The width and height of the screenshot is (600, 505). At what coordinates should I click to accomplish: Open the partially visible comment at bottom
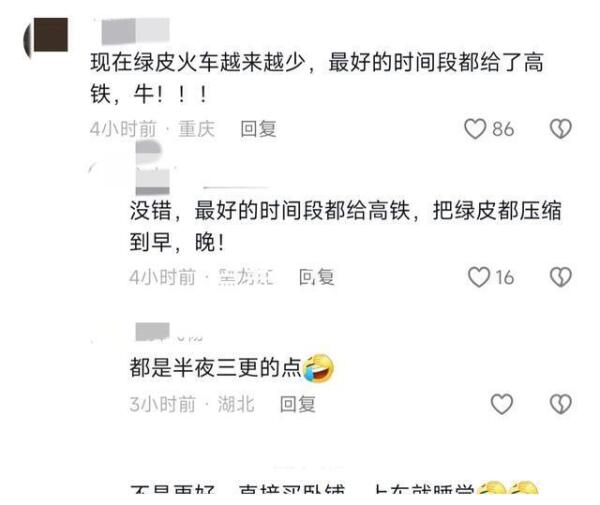point(334,489)
